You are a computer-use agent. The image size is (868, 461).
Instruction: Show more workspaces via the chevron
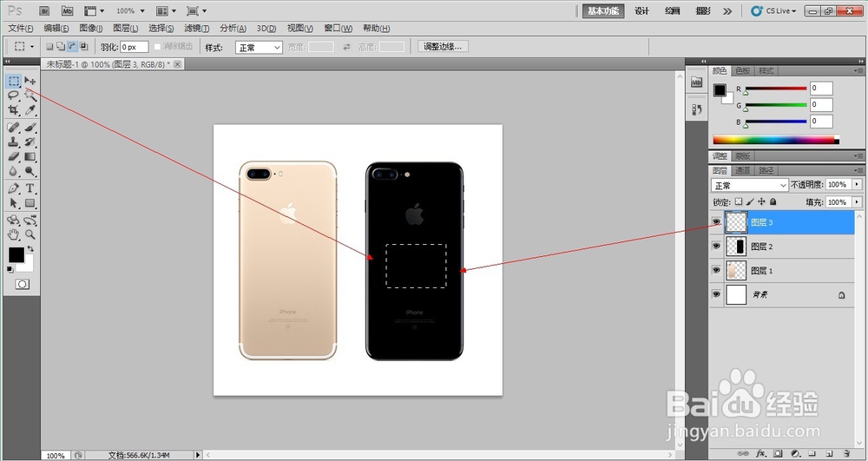tap(727, 10)
